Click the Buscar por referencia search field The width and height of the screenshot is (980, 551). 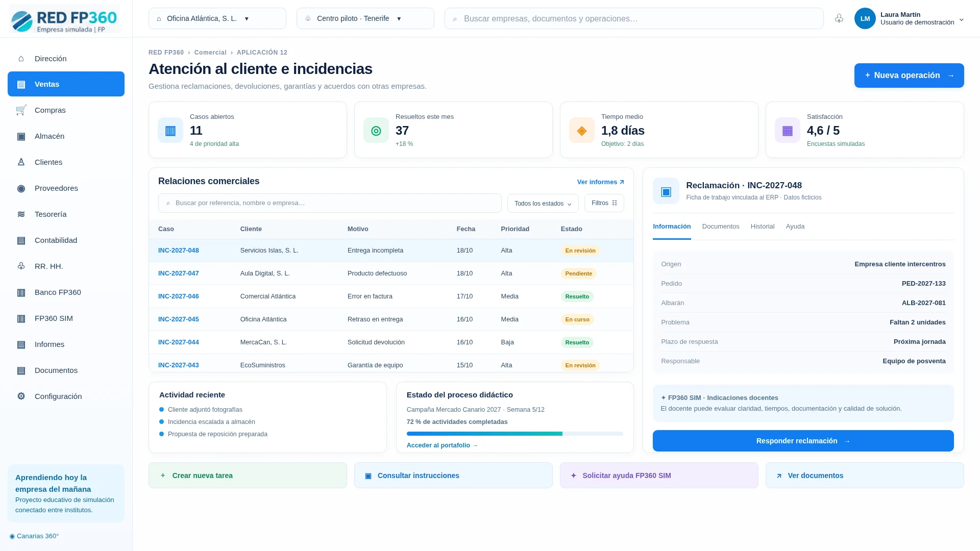pos(330,203)
